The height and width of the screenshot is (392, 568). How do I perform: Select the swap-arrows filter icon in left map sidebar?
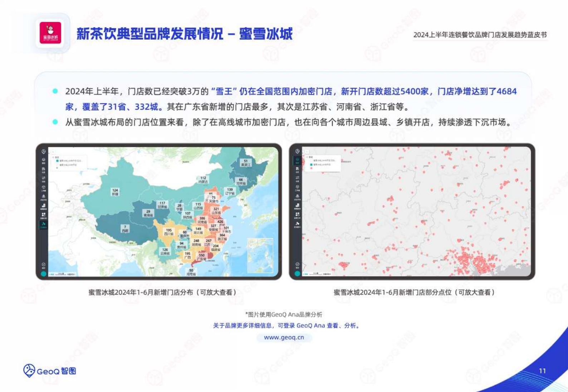[x=43, y=178]
